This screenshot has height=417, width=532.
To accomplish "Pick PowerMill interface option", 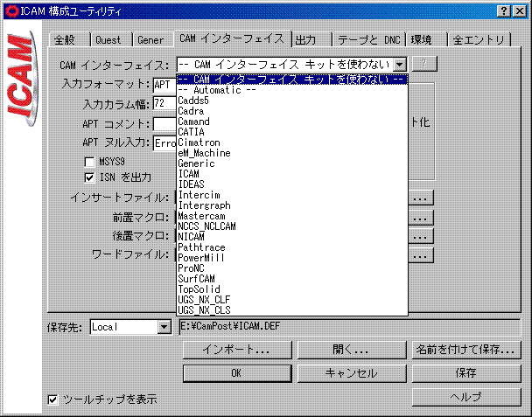I will click(x=292, y=258).
